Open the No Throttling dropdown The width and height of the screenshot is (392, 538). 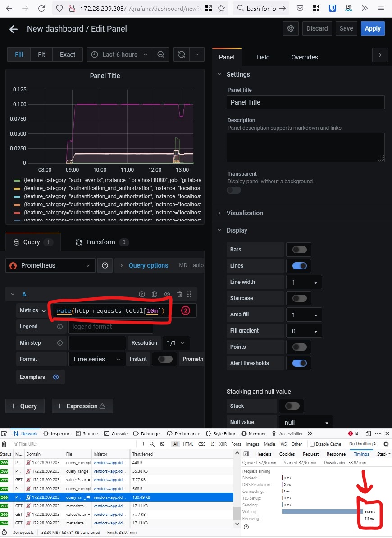362,444
